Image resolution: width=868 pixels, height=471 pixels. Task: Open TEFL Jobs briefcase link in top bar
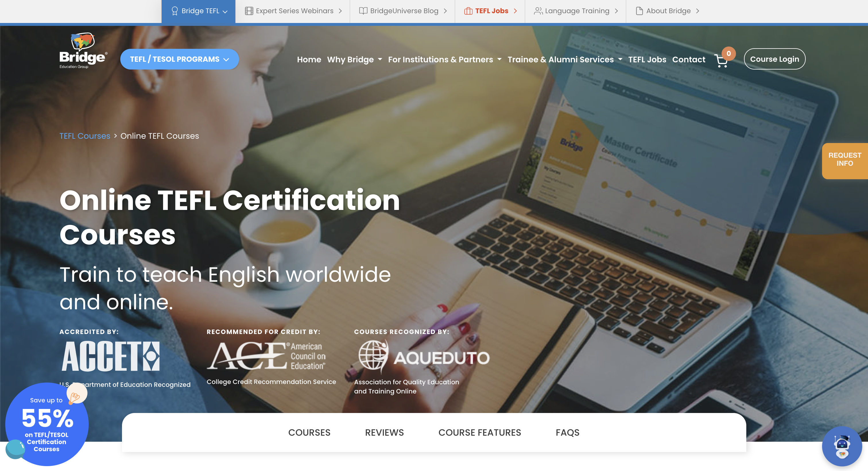[490, 11]
